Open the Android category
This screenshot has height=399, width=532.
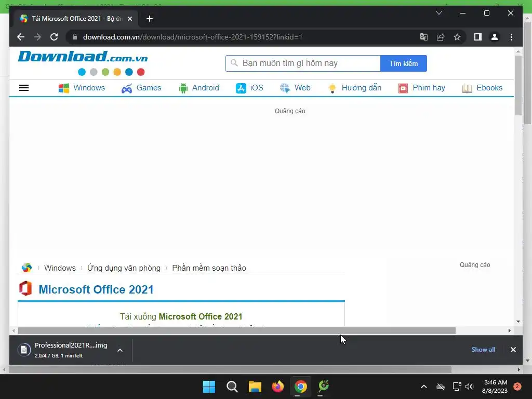tap(199, 88)
